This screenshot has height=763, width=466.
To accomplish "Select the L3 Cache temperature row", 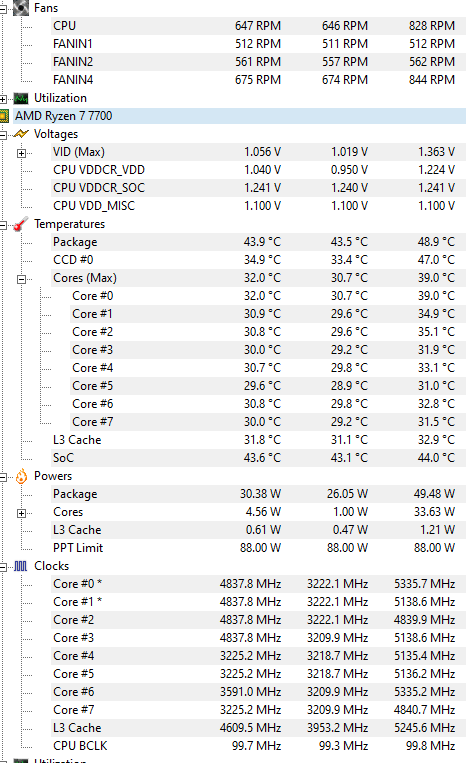I will coord(258,440).
